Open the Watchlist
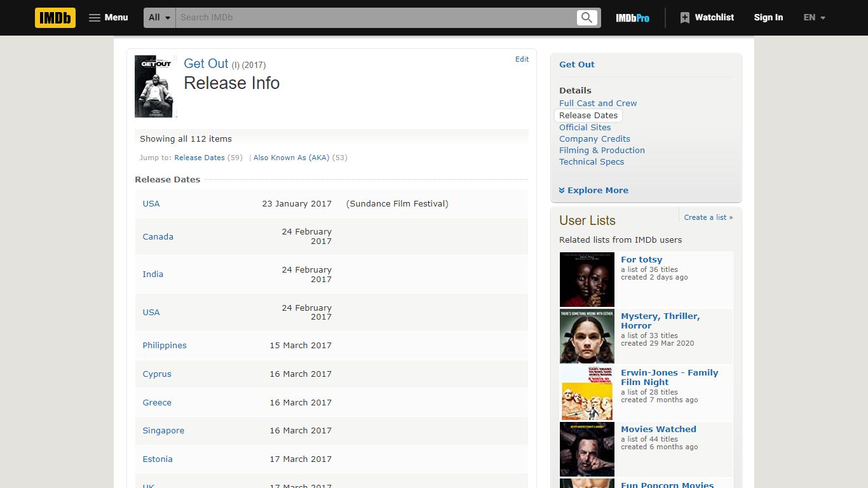The width and height of the screenshot is (868, 488). (707, 18)
